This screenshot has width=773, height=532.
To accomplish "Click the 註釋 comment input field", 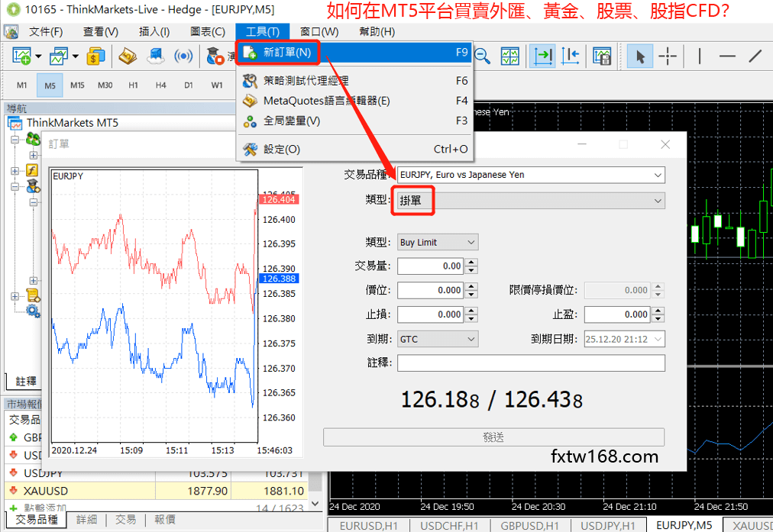I will click(x=531, y=363).
